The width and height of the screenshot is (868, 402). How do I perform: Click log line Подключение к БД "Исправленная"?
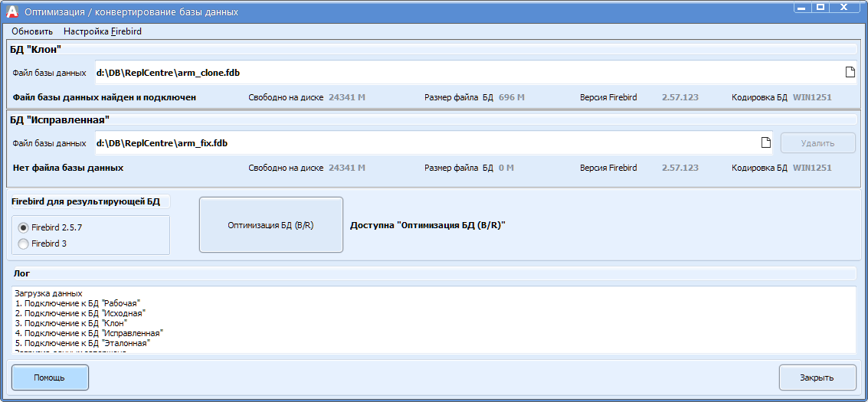tap(89, 333)
